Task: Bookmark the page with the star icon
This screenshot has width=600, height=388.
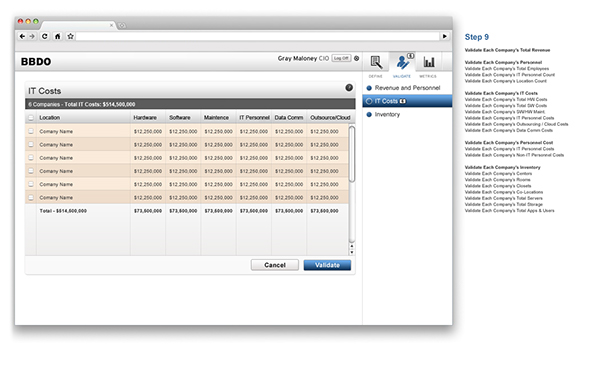Action: click(70, 36)
